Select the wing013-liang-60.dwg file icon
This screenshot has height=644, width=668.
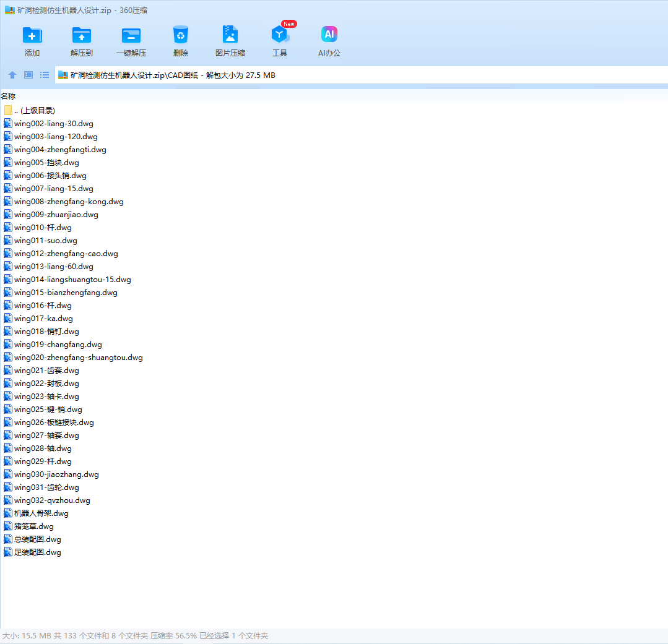pos(8,267)
